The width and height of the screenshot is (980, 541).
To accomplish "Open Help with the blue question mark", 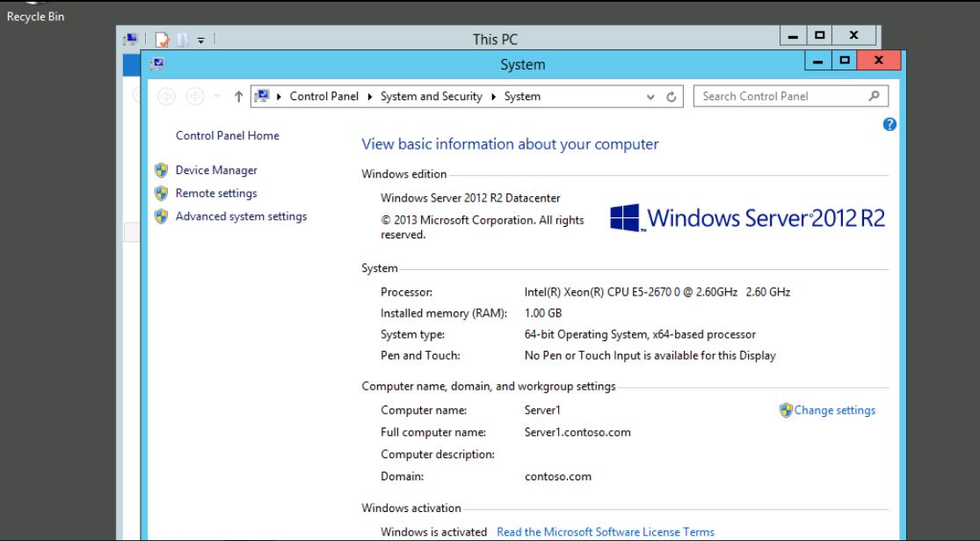I will click(889, 124).
